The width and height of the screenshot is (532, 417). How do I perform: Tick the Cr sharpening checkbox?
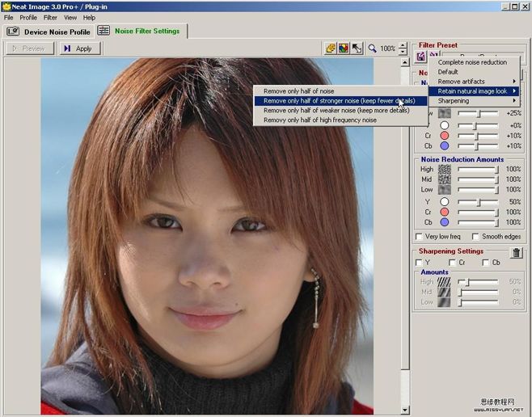pyautogui.click(x=452, y=263)
